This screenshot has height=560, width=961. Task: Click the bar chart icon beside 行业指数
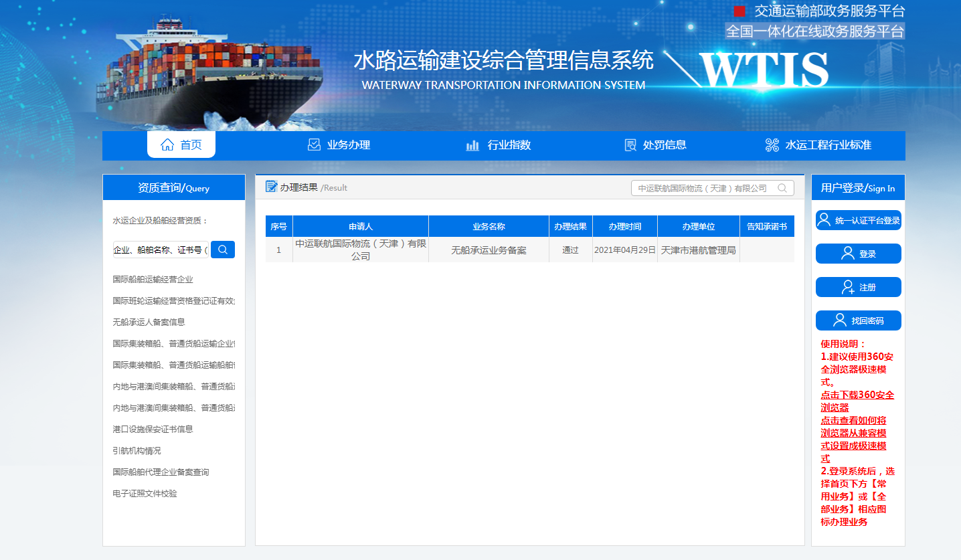pyautogui.click(x=472, y=145)
